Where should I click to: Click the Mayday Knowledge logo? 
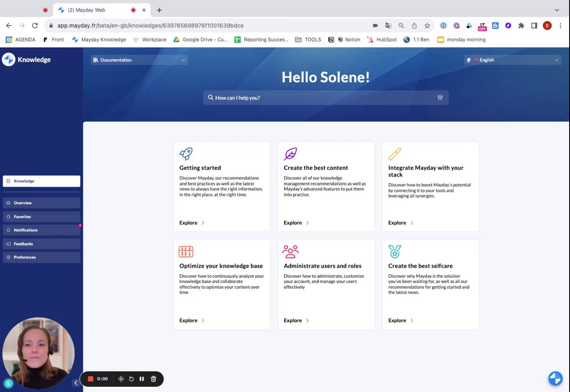click(27, 60)
